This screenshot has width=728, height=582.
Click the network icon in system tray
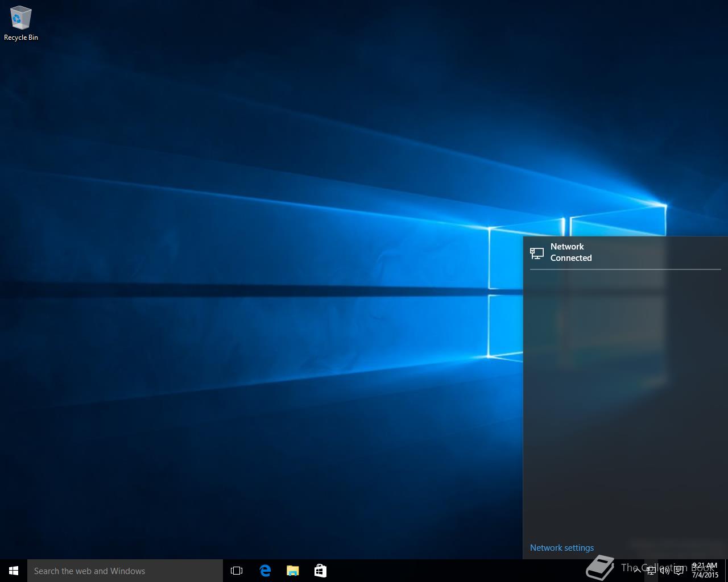point(651,571)
